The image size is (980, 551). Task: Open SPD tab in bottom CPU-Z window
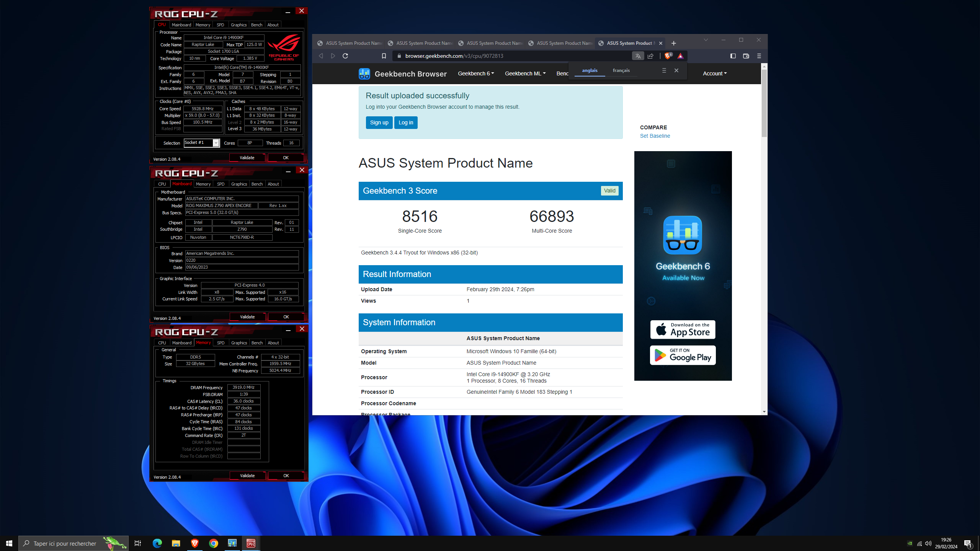point(221,343)
